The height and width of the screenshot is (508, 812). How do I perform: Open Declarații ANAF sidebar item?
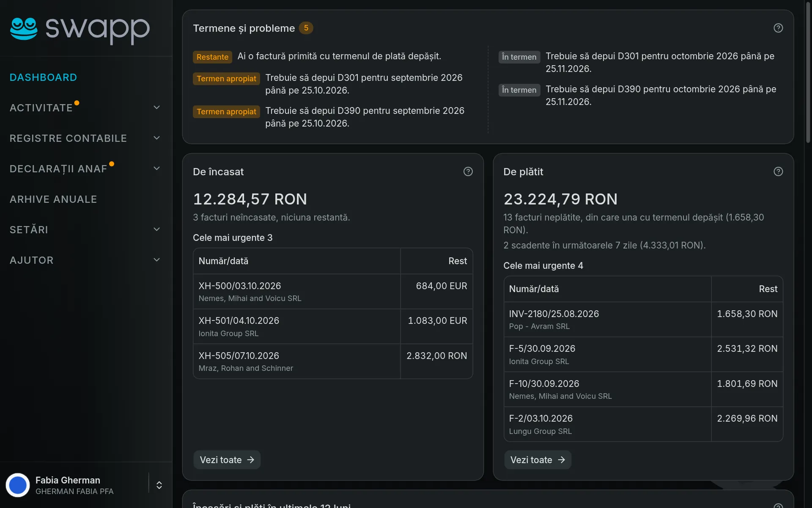tap(58, 169)
